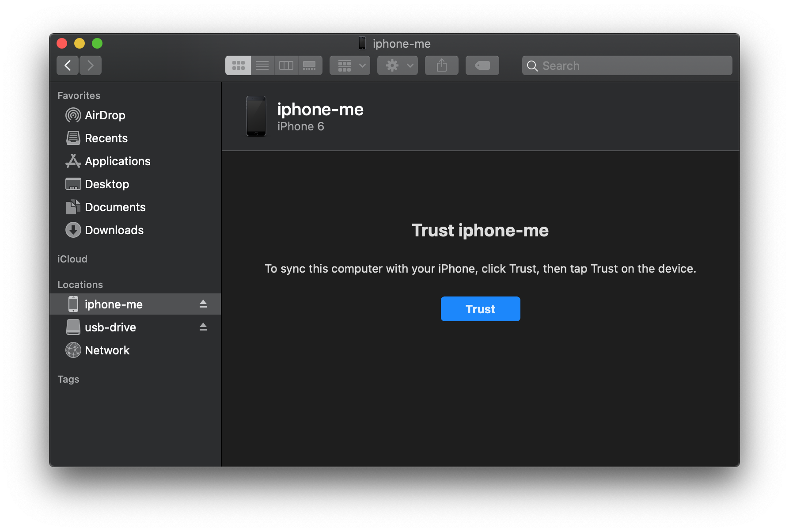Viewport: 789px width, 532px height.
Task: Click into the Search field
Action: click(x=627, y=65)
